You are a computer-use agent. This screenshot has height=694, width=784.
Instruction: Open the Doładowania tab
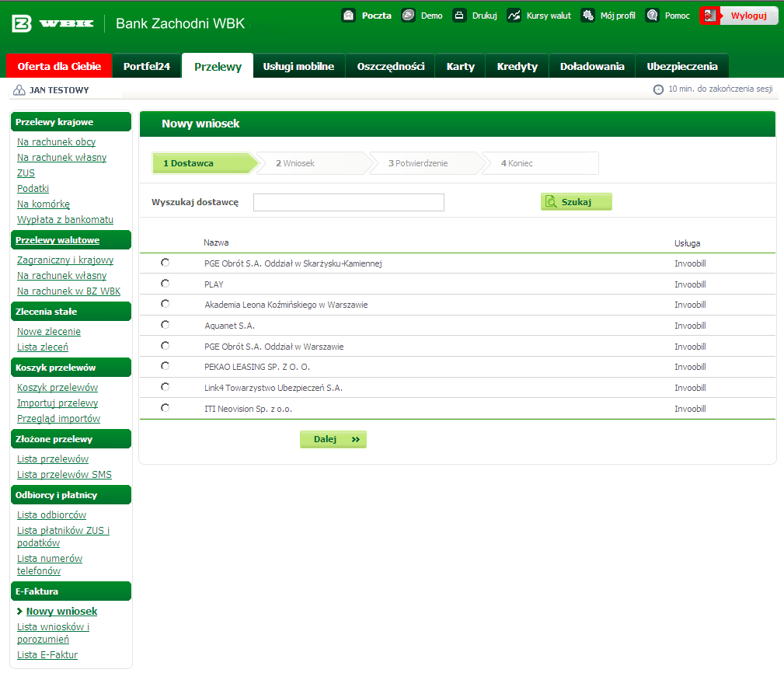pos(592,66)
